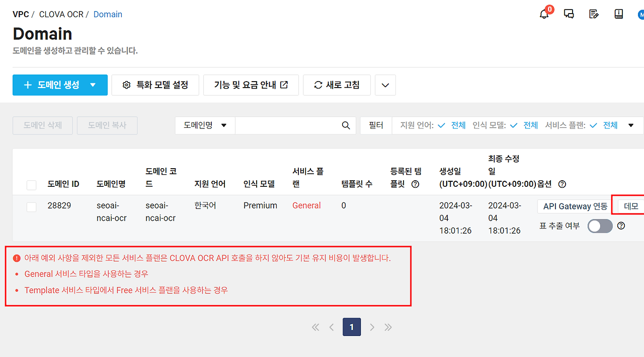Select page 1 in the pagination control
644x357 pixels.
[x=352, y=327]
